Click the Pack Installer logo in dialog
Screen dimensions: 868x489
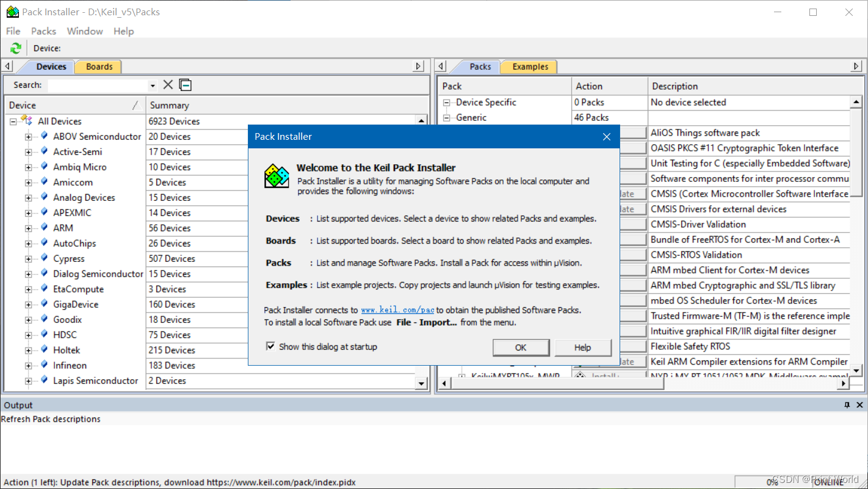(277, 176)
